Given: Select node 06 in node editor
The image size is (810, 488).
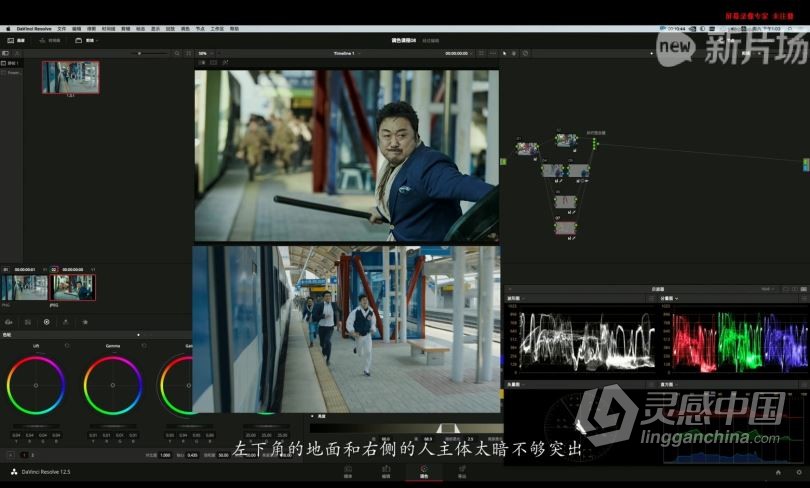Looking at the screenshot, I should 566,201.
